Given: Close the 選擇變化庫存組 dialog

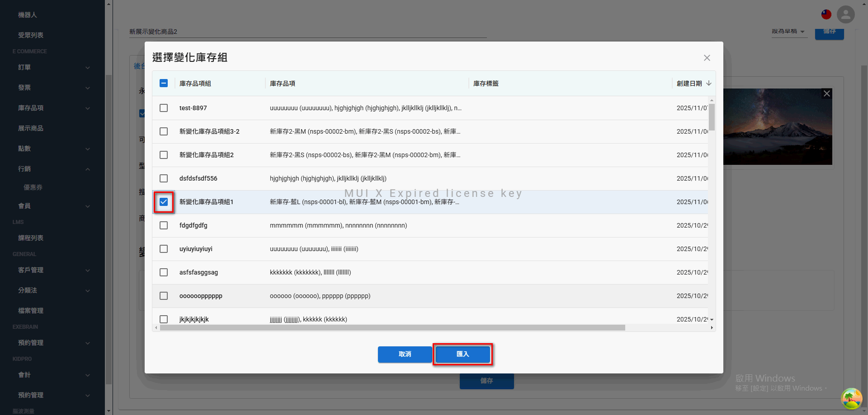Looking at the screenshot, I should coord(707,58).
